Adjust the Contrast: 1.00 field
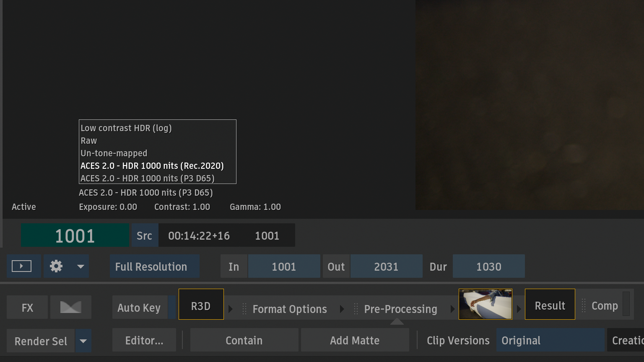644x362 pixels. (182, 207)
